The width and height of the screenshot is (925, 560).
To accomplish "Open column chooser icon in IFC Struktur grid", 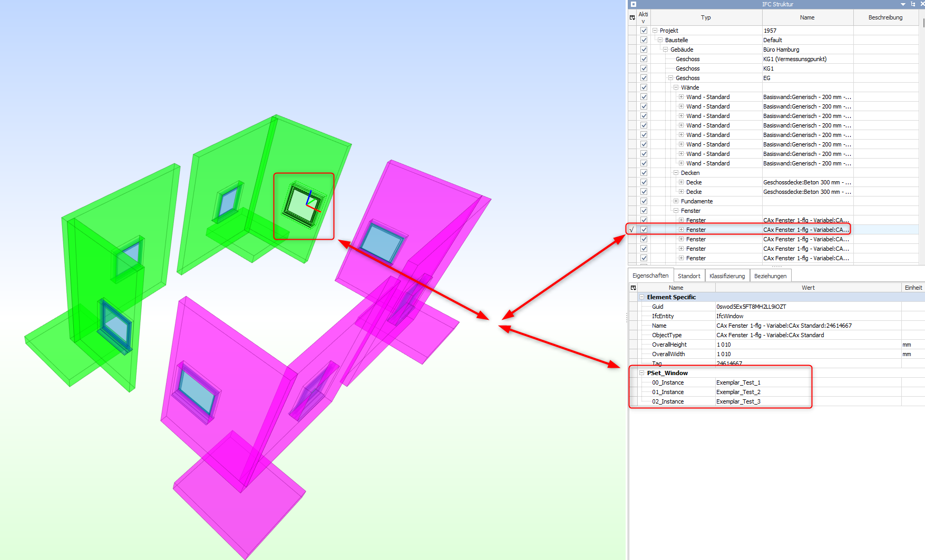I will 632,17.
